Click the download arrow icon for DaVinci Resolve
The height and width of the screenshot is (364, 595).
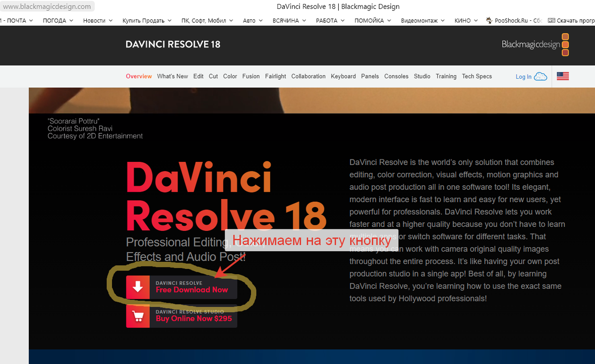(138, 287)
